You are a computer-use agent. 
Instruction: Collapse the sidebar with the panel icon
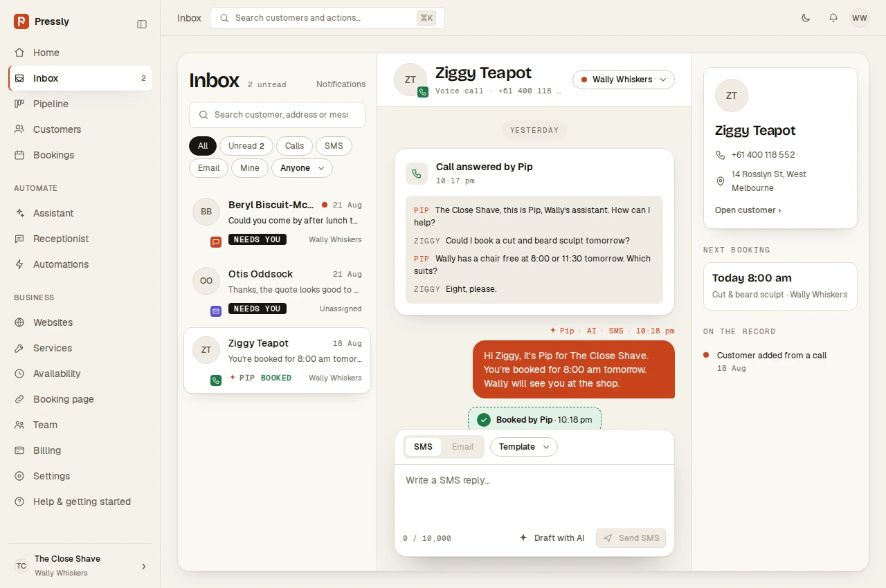tap(142, 24)
